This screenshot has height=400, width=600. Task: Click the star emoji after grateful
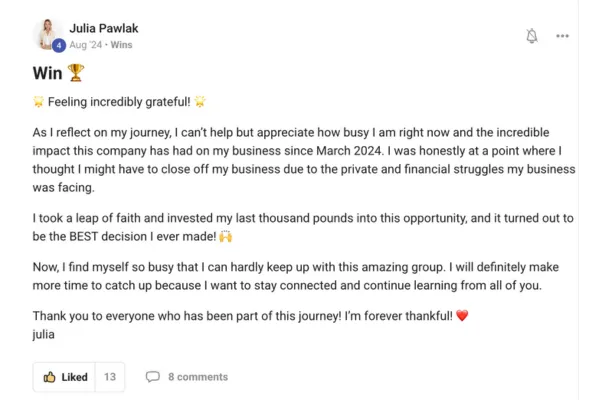[x=200, y=102]
